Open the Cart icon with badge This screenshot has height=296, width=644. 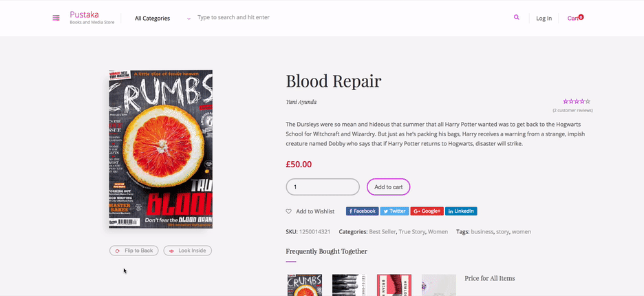[x=575, y=18]
